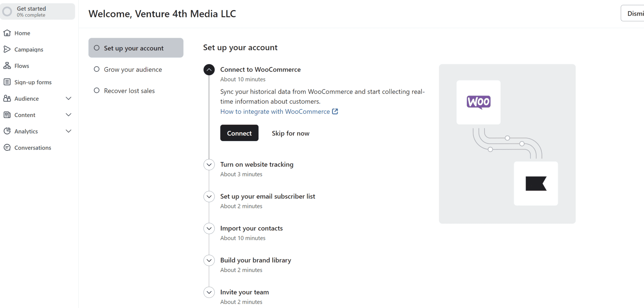Click the WooCommerce logo in the illustration
644x308 pixels.
pos(478,102)
